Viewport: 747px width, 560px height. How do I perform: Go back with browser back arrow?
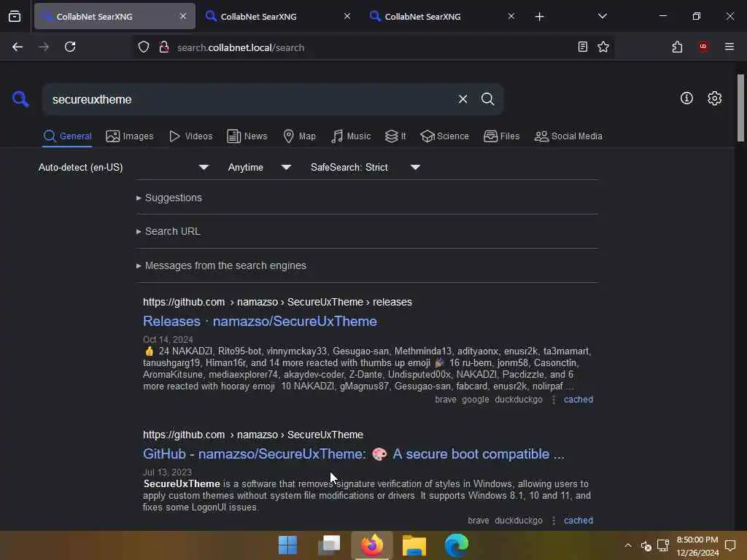pyautogui.click(x=18, y=47)
